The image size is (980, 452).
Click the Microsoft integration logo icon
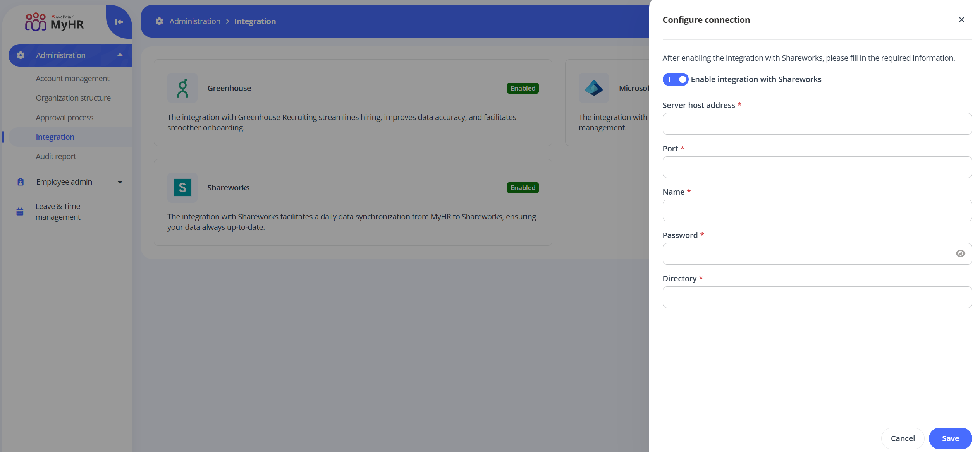coord(594,87)
